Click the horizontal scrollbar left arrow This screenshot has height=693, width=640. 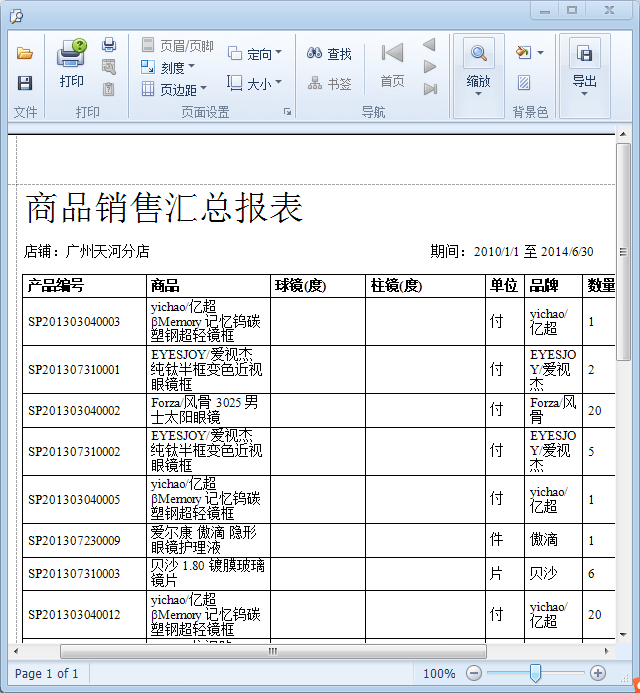point(16,651)
